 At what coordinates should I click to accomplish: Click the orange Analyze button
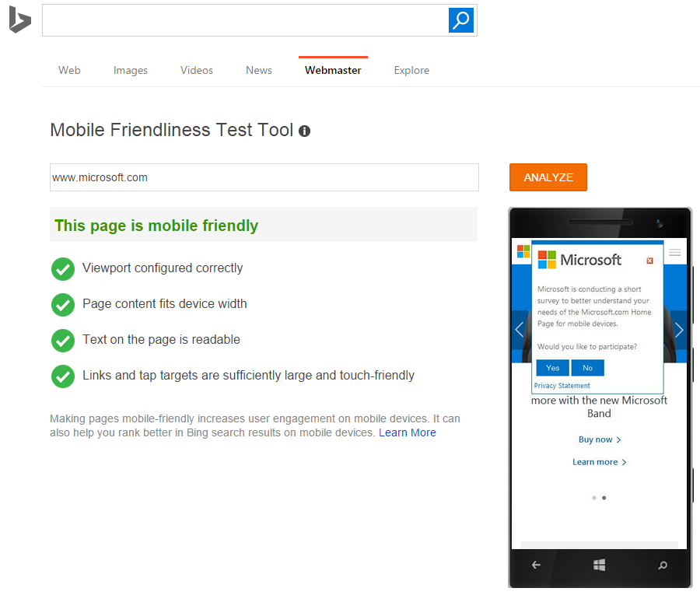(548, 177)
